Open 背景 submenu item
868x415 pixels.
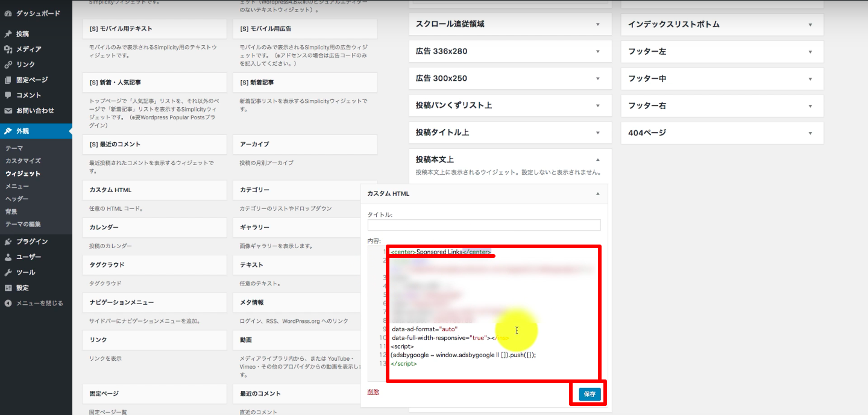11,211
